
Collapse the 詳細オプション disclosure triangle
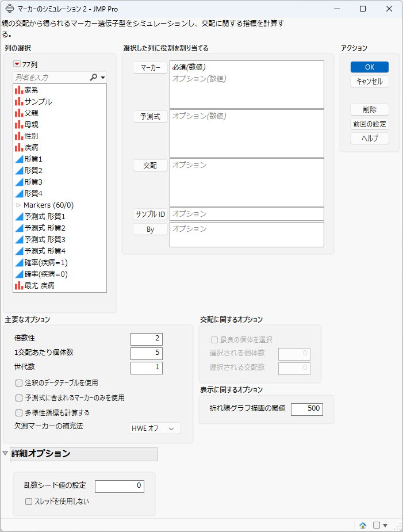click(5, 453)
